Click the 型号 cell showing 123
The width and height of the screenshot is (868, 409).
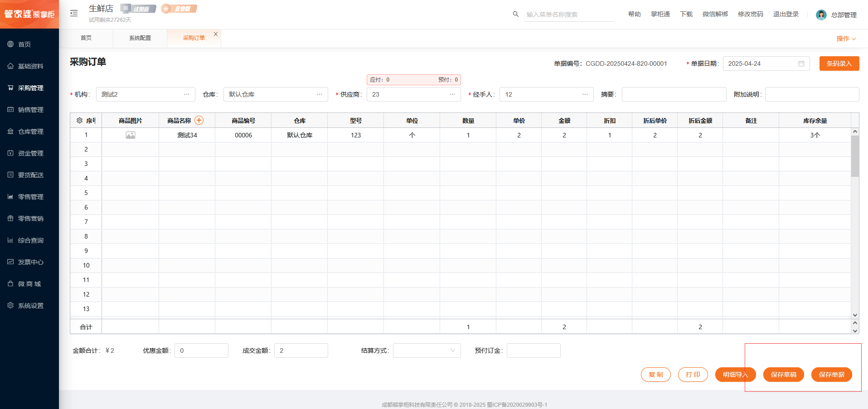coord(356,135)
